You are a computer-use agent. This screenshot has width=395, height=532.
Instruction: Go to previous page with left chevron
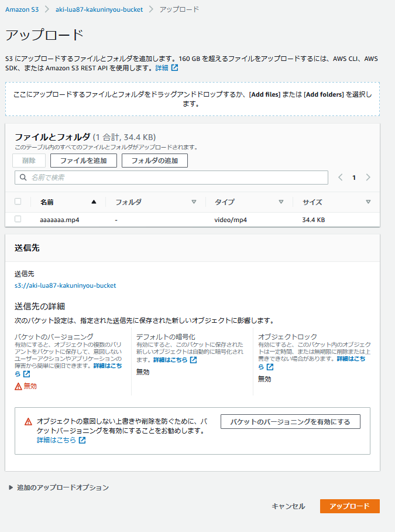pos(341,177)
